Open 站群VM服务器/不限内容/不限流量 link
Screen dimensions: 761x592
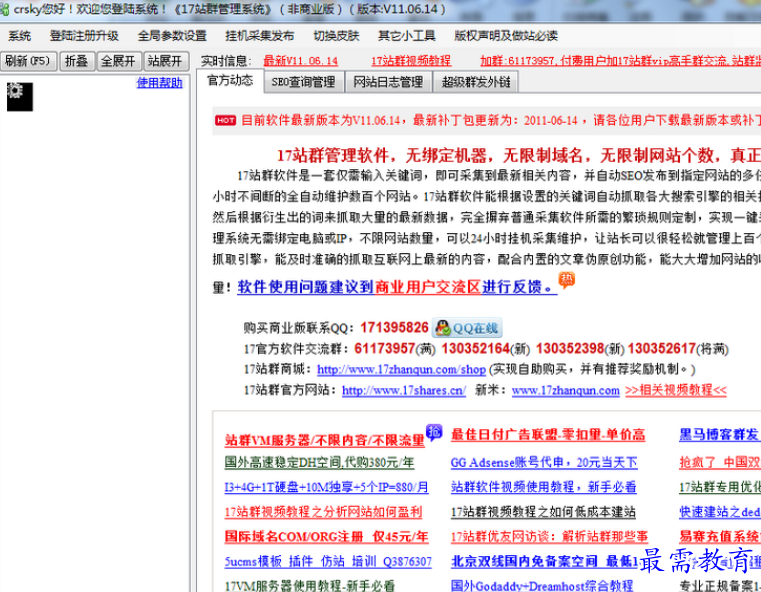click(x=324, y=440)
